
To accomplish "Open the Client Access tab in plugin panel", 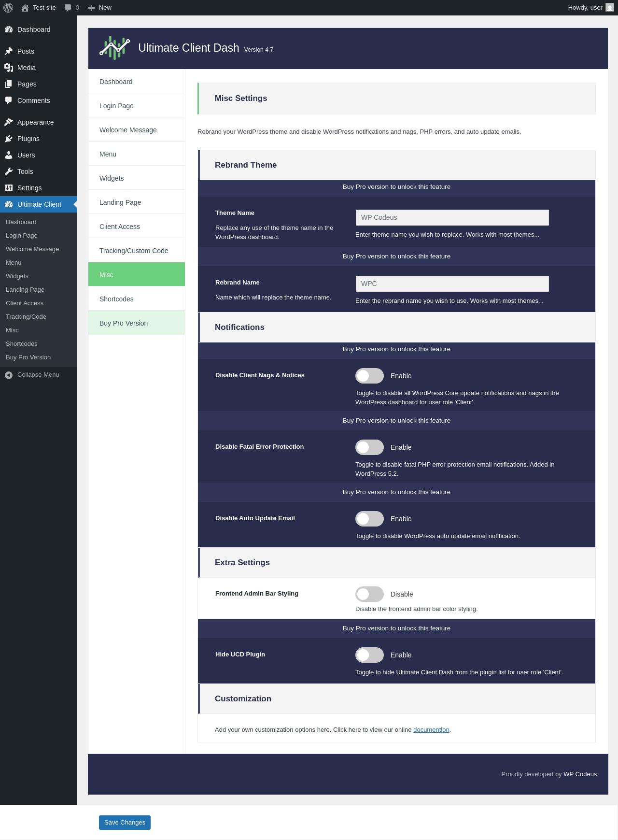I will pos(137,227).
